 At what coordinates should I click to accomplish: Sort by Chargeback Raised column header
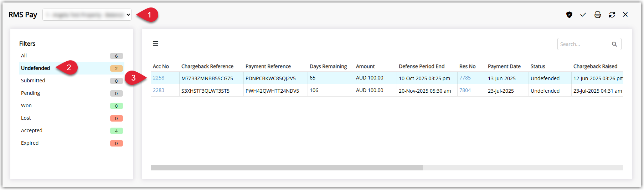tap(595, 66)
